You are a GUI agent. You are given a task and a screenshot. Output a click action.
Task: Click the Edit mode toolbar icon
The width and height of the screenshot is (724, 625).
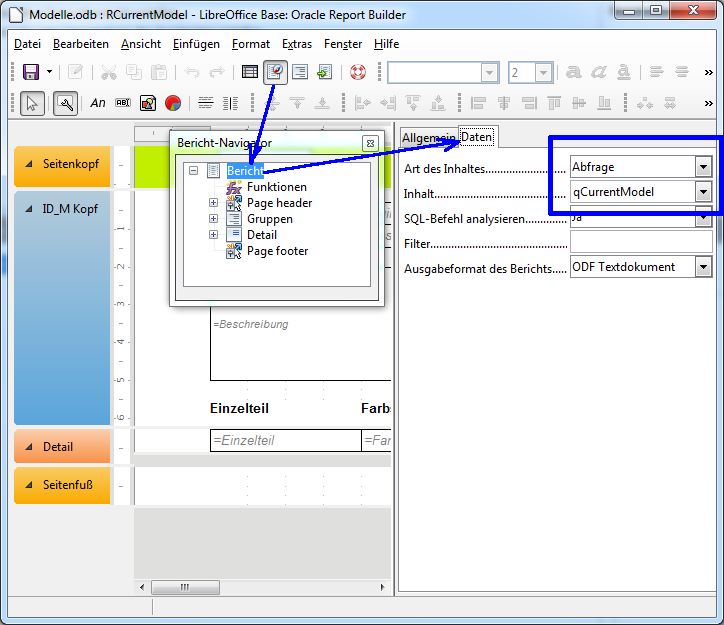(75, 72)
